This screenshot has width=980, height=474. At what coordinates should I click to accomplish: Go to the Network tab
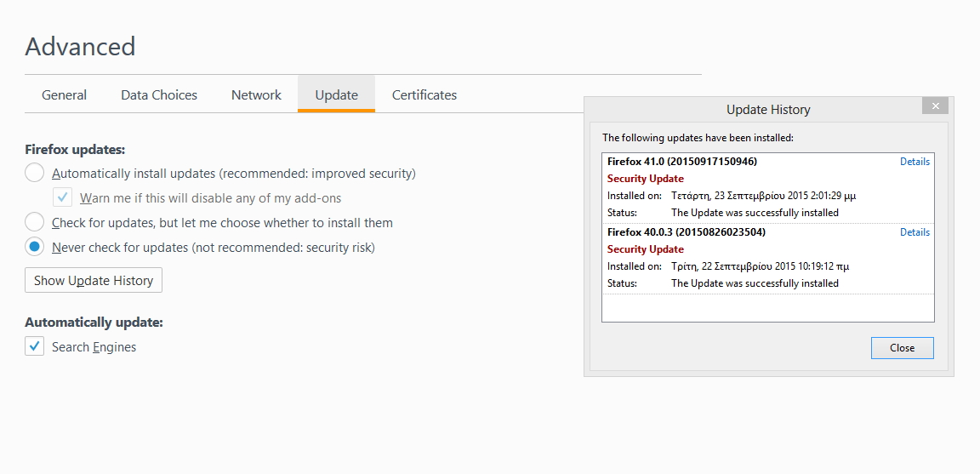[x=256, y=95]
